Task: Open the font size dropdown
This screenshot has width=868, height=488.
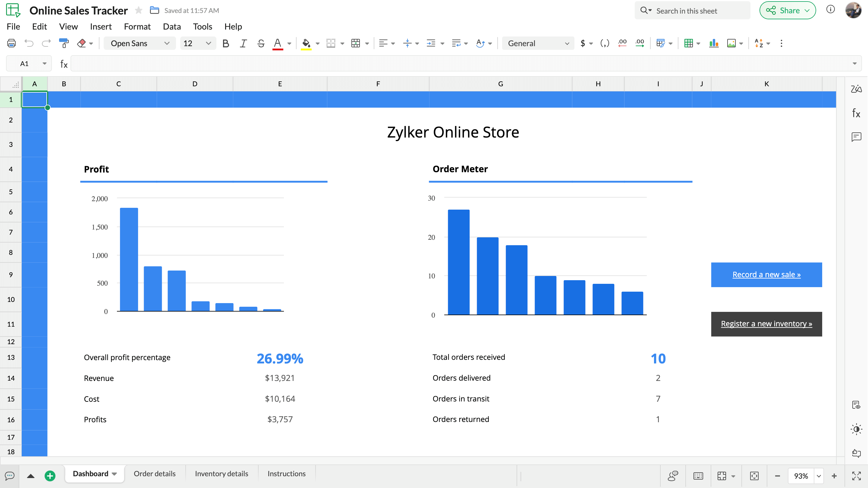Action: coord(208,43)
